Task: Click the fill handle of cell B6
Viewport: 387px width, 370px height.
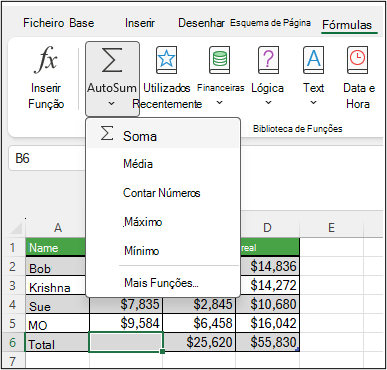Action: tap(163, 351)
